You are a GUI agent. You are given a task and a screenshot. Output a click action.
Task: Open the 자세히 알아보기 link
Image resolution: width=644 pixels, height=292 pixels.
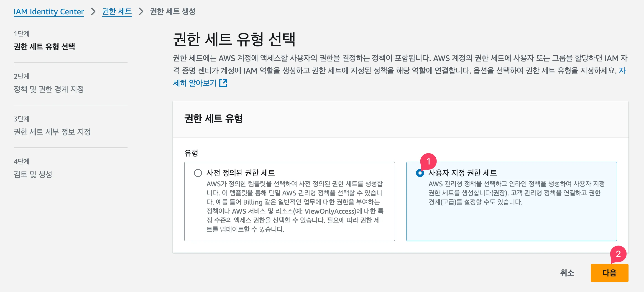194,83
